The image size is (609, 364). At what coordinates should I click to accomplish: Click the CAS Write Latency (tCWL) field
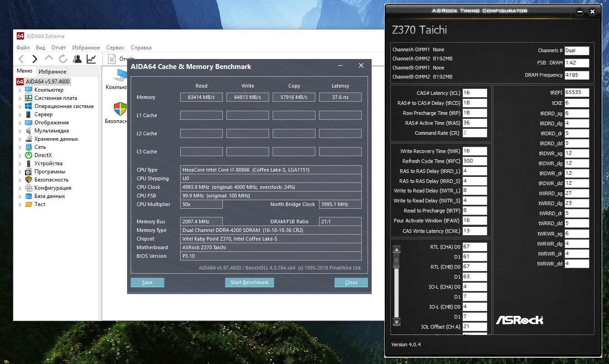[474, 231]
